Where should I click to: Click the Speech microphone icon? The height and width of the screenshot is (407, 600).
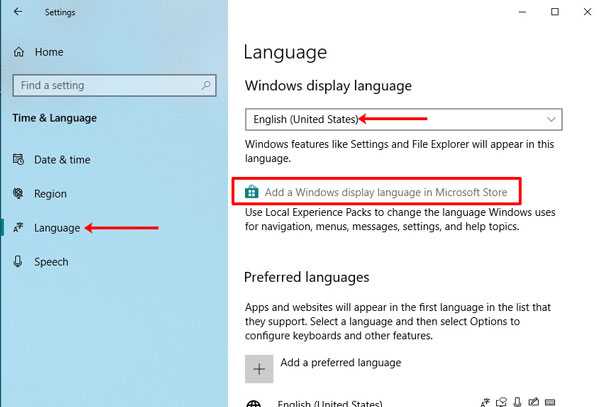[18, 262]
